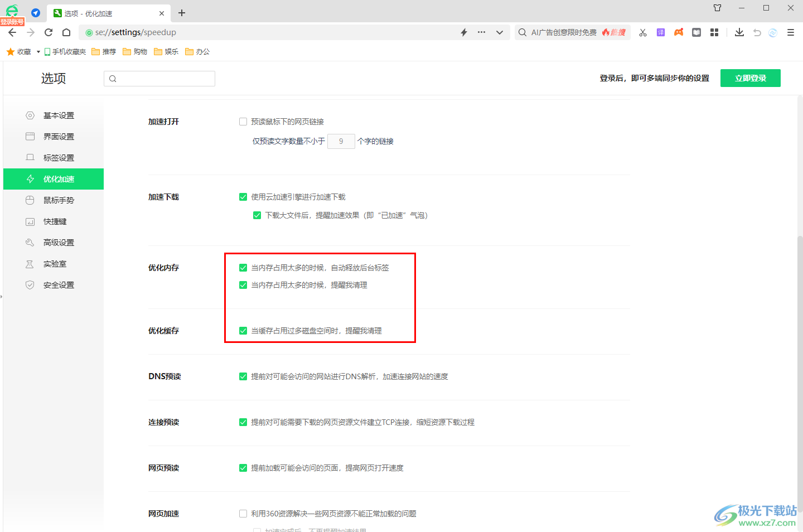Open the main hamburger menu
The width and height of the screenshot is (803, 532).
(791, 32)
